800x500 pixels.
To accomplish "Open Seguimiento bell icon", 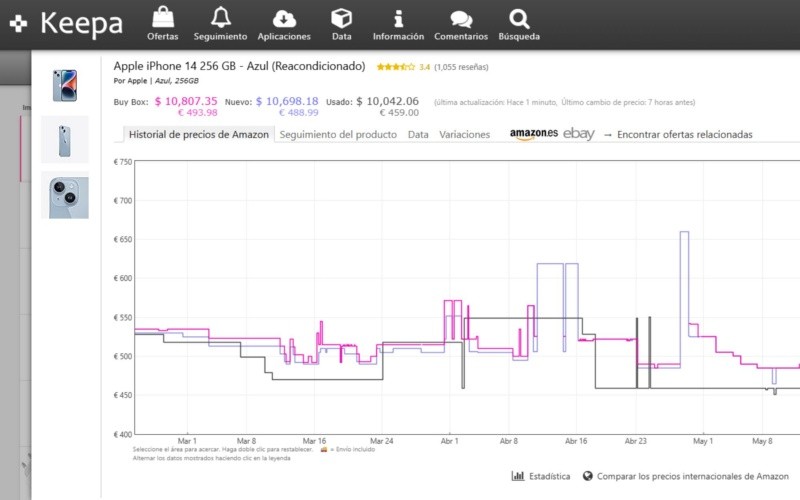I will (220, 18).
